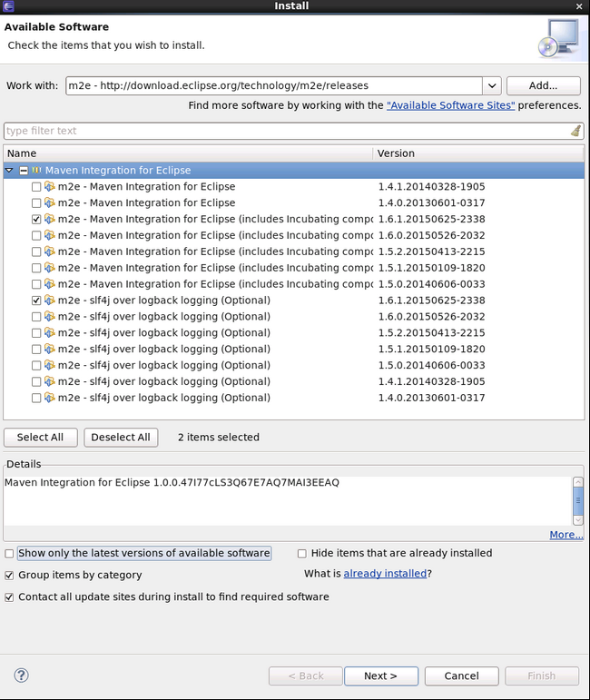Click the feature icon of slf4j logging 1.5.0.20140606-0033
The width and height of the screenshot is (590, 700).
coord(50,365)
